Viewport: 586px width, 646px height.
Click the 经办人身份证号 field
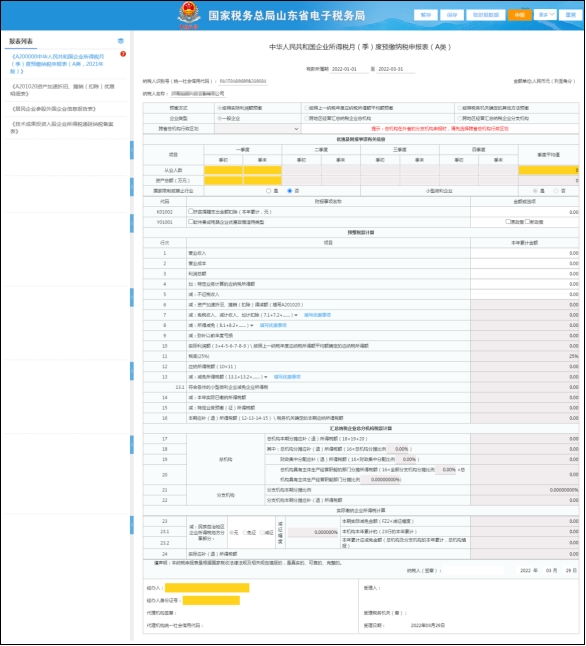pyautogui.click(x=211, y=600)
